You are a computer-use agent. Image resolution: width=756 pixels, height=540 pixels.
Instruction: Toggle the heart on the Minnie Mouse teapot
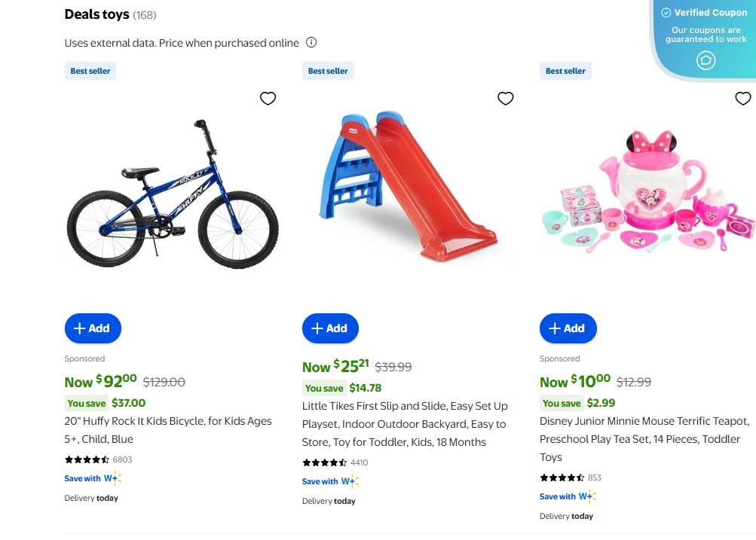point(743,98)
